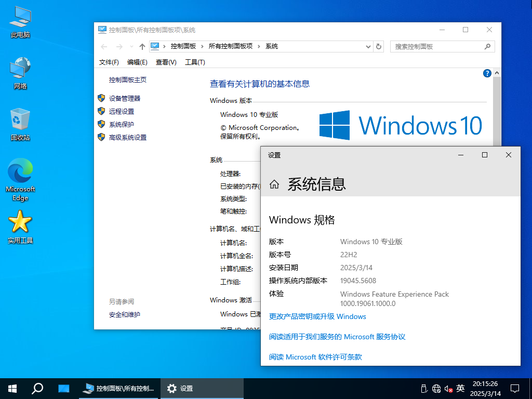Expand the address bar history dropdown

(368, 46)
